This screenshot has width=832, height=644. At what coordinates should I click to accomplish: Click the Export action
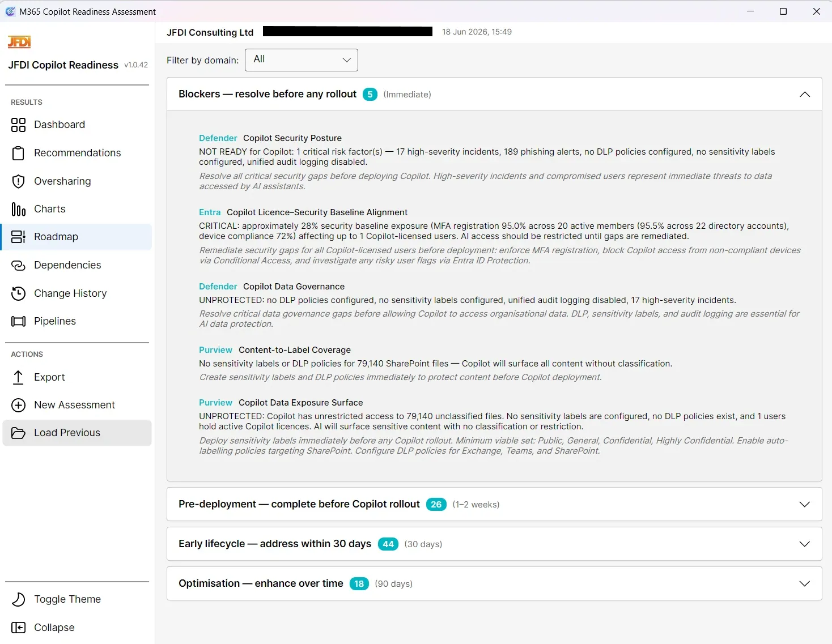77,377
